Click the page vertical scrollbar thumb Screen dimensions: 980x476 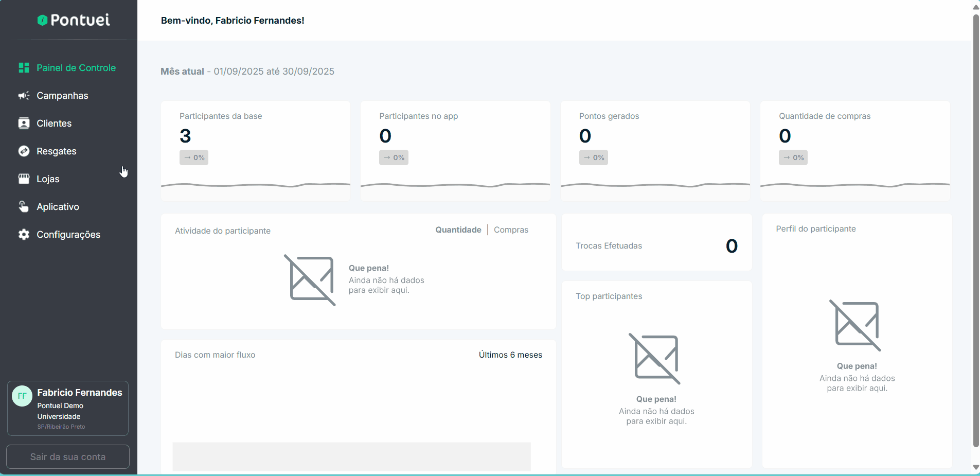coord(976,232)
